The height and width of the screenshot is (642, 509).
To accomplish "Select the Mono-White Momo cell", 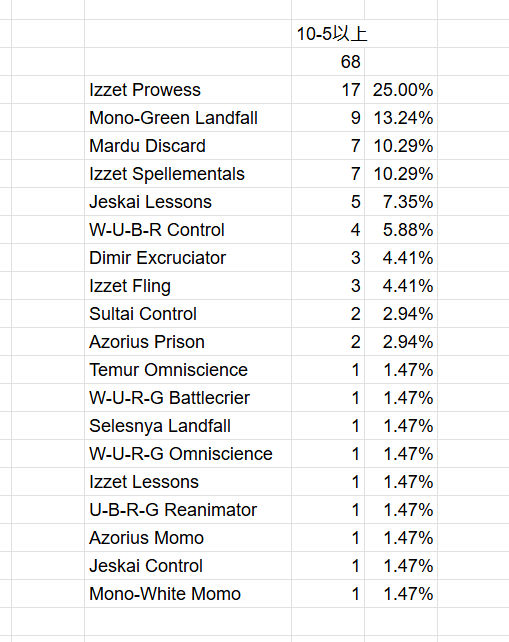I will point(188,594).
